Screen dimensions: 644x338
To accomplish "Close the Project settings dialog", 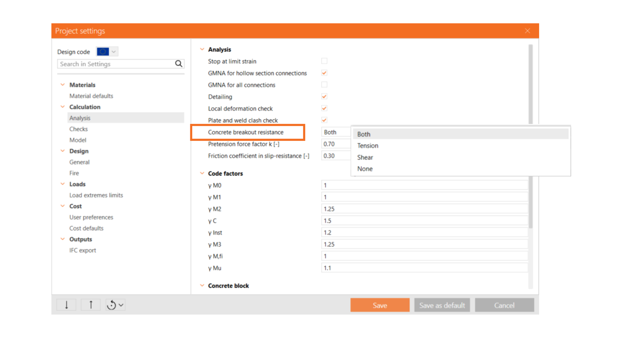I will coord(527,31).
